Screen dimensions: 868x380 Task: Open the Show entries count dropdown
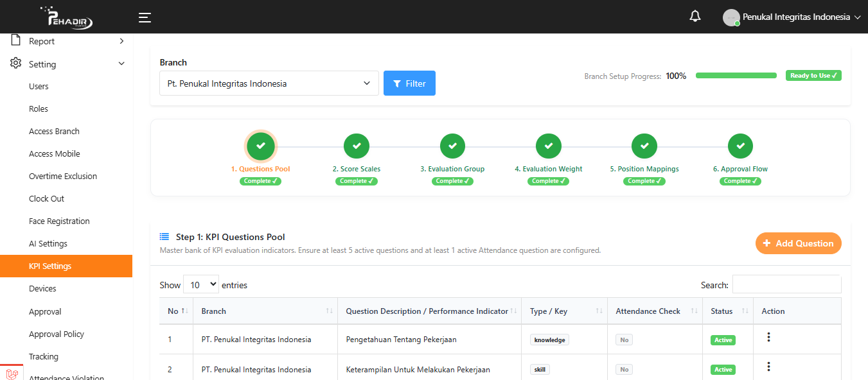tap(201, 284)
